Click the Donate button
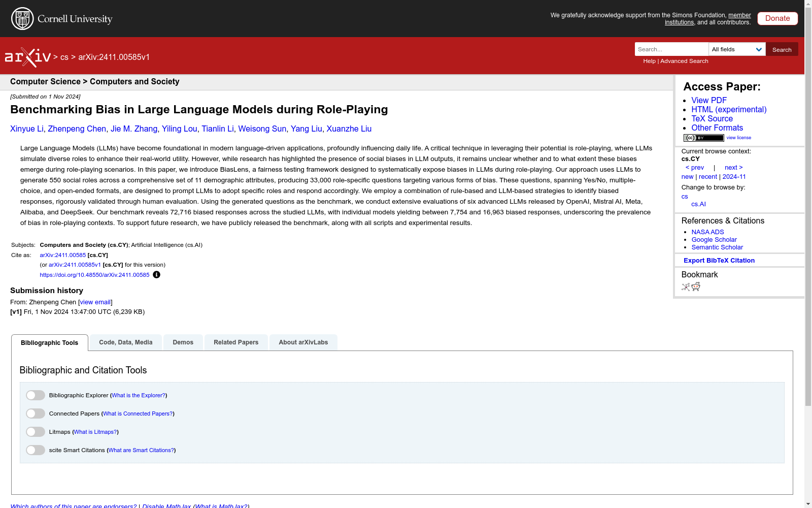The height and width of the screenshot is (508, 812). [777, 18]
